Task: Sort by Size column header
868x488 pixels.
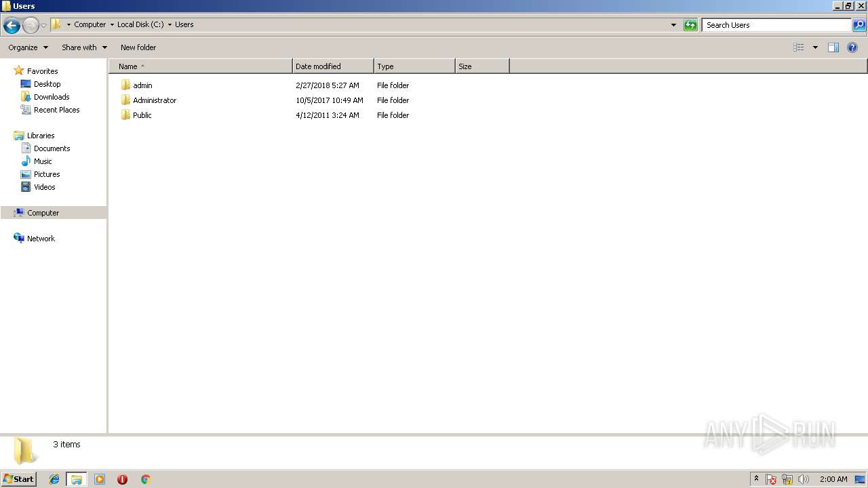Action: click(x=482, y=66)
